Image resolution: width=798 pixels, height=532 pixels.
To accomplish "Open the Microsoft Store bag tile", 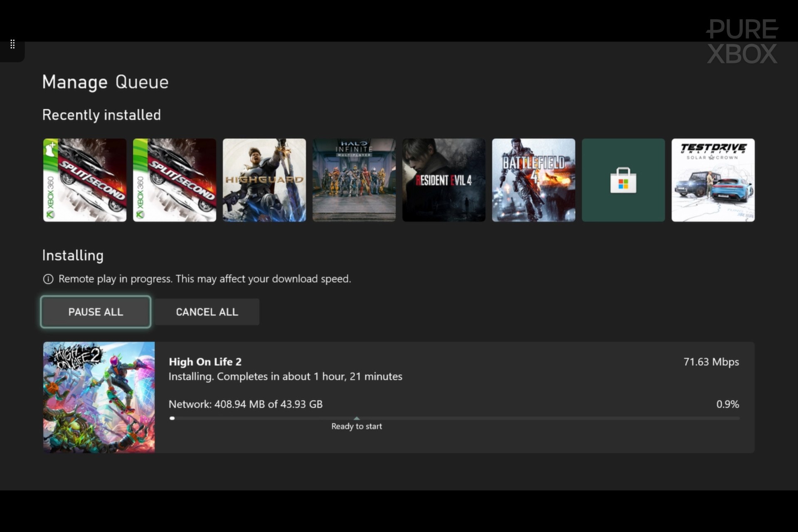I will click(x=623, y=180).
